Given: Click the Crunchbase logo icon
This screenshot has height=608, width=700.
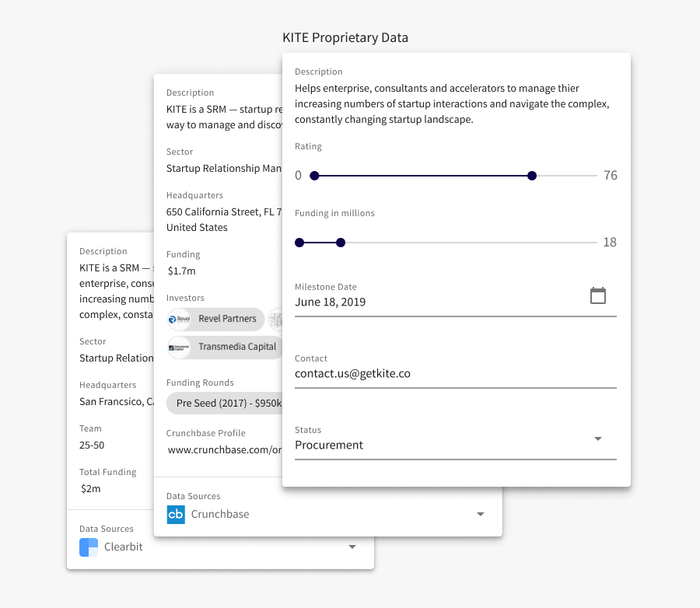Looking at the screenshot, I should (176, 514).
